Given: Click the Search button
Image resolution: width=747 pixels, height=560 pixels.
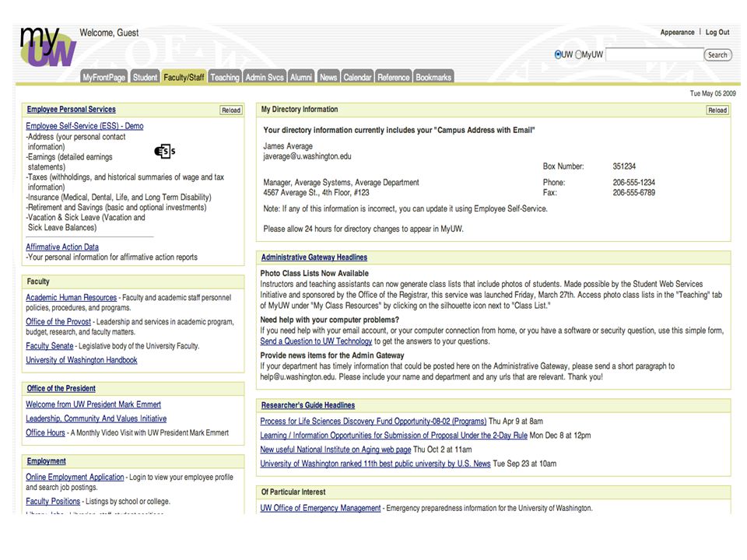Looking at the screenshot, I should click(x=717, y=54).
